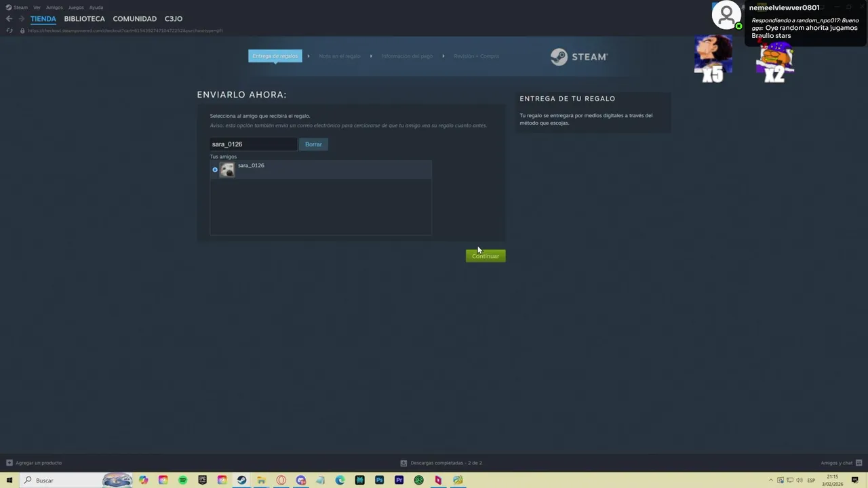Open the Opera browser taskbar icon

pos(281,480)
